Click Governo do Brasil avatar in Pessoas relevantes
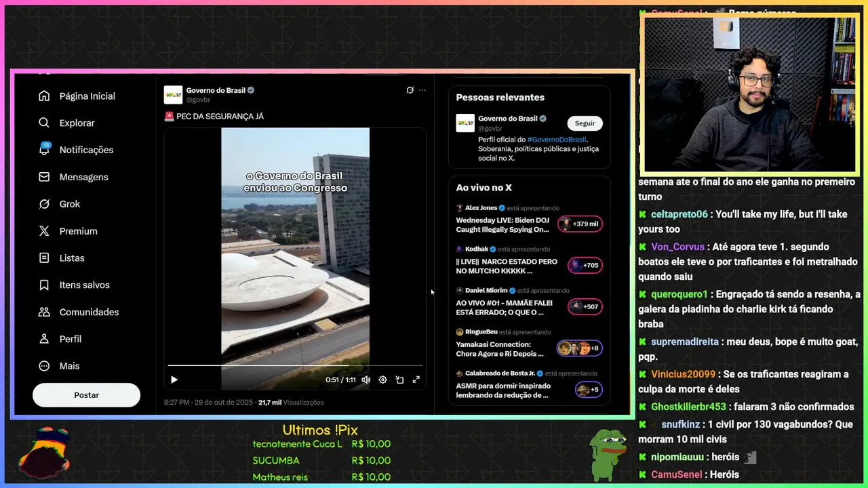868x488 pixels. coord(465,123)
